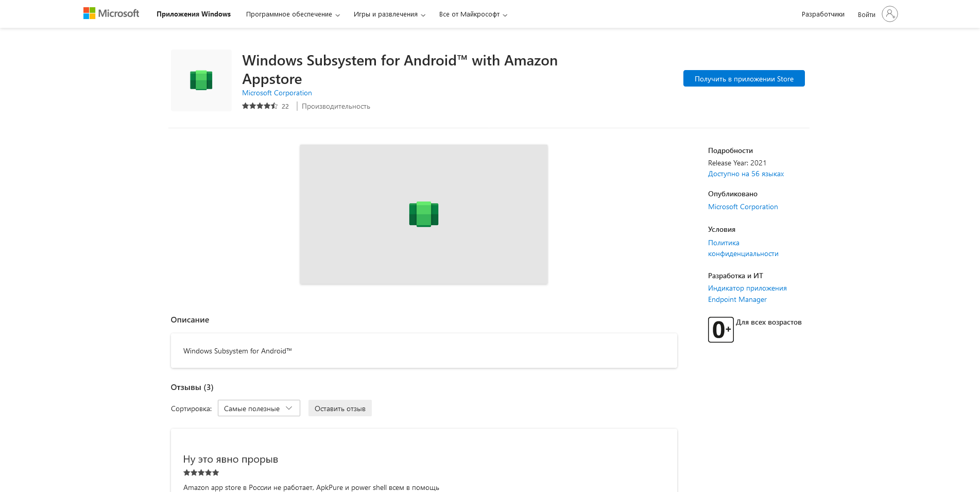Click the Microsoft logo in header

[111, 14]
